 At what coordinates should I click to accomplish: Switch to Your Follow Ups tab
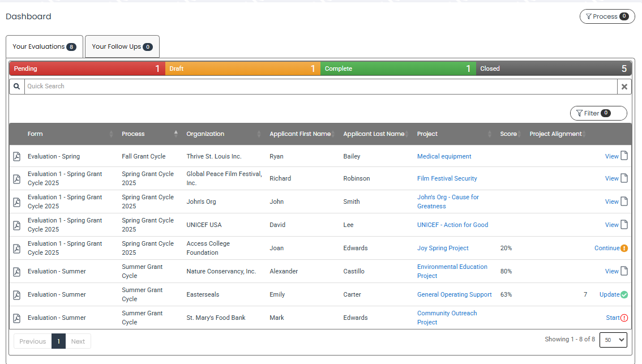(122, 46)
